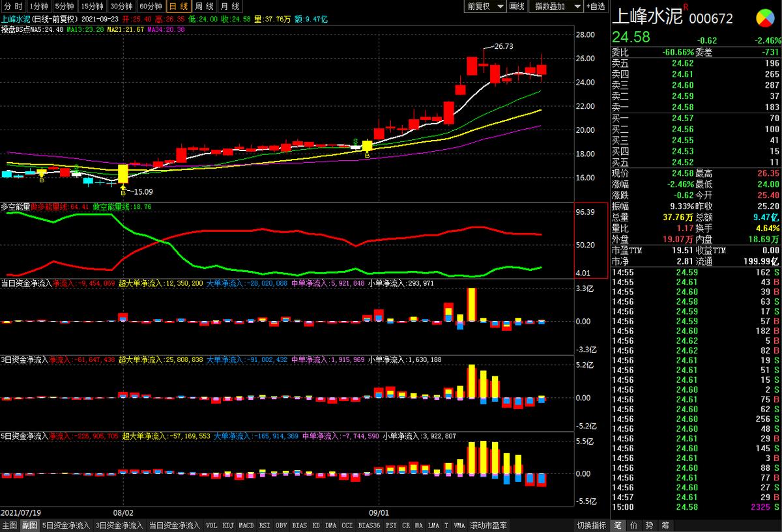The width and height of the screenshot is (782, 532).
Task: Select the 主图 bottom tab
Action: click(9, 525)
